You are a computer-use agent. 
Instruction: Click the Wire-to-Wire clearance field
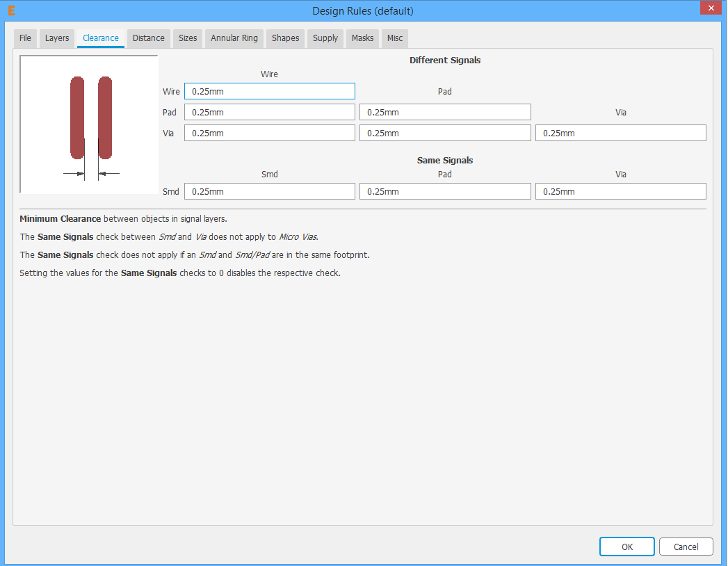pyautogui.click(x=270, y=91)
